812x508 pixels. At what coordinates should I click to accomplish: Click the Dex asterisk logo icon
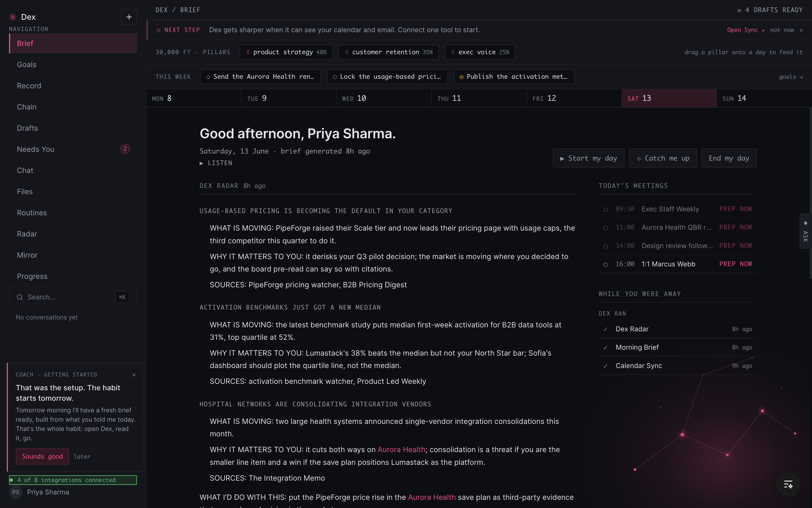pyautogui.click(x=13, y=17)
